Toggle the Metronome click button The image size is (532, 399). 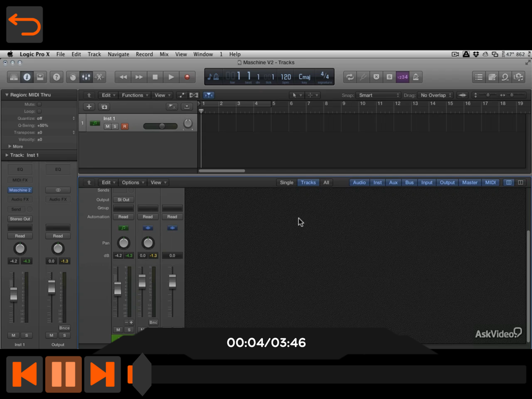coord(416,77)
